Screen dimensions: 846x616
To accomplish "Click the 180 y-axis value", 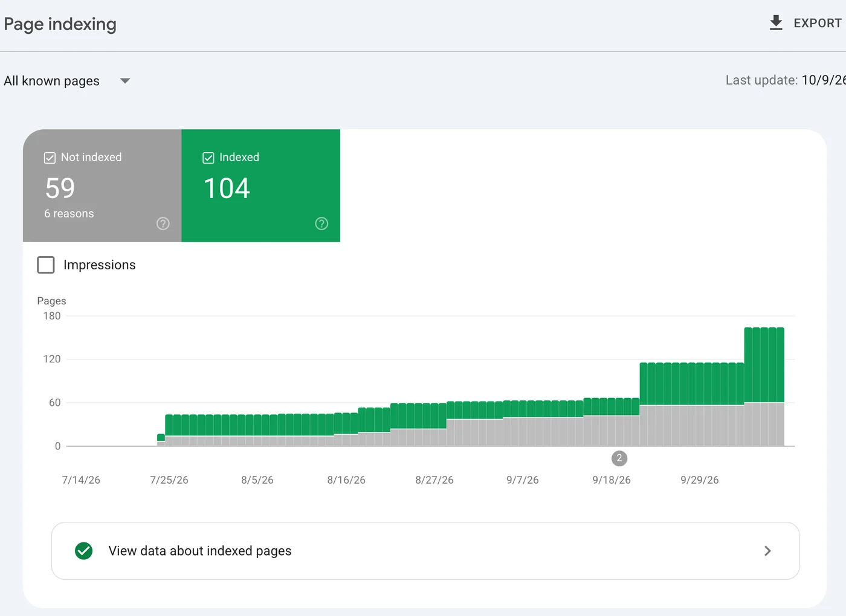I will tap(52, 316).
